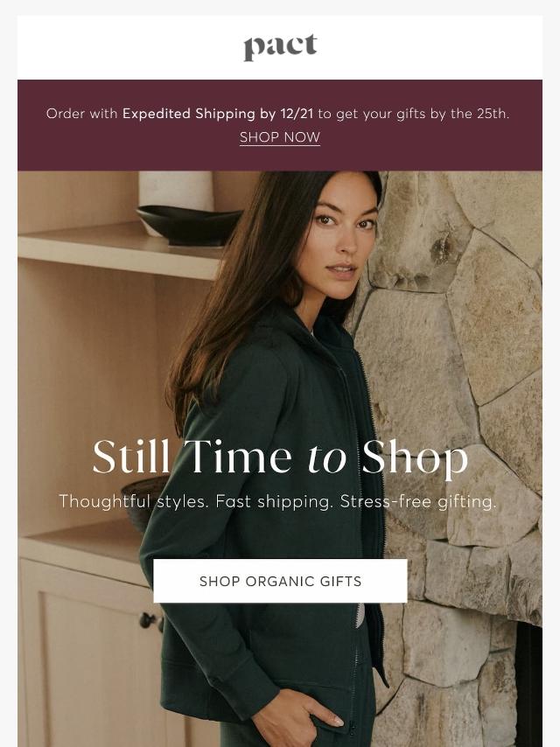
Task: Click the 'Order with' banner text
Action: pos(82,114)
